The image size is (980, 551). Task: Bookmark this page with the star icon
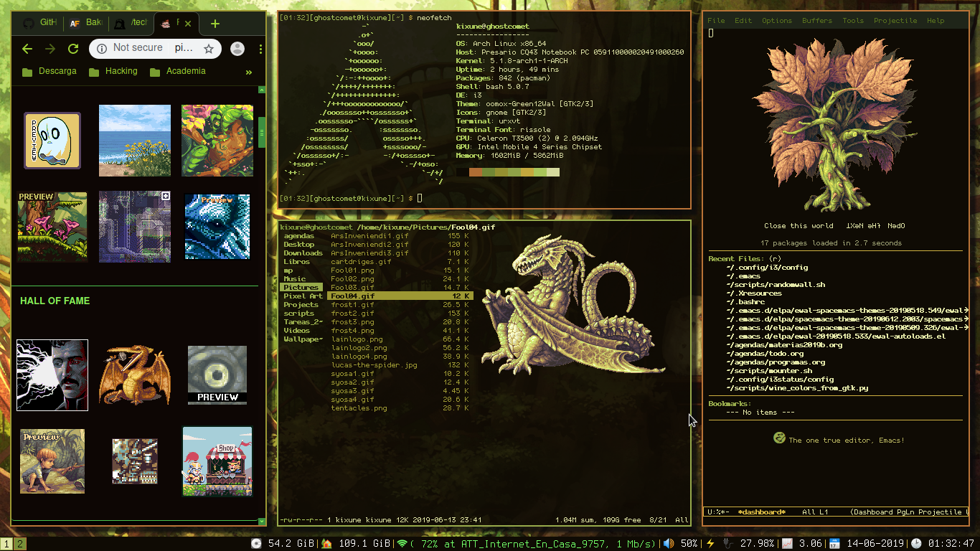(209, 49)
